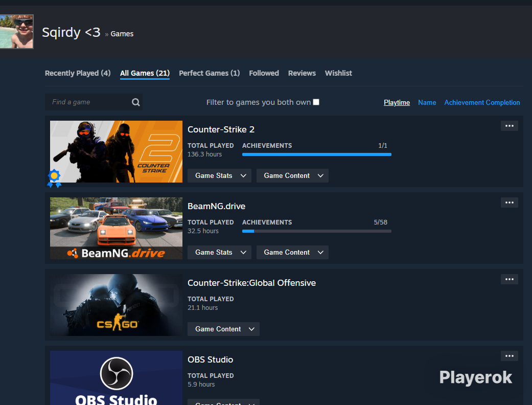Sort games by Name
This screenshot has height=405, width=532.
[427, 102]
